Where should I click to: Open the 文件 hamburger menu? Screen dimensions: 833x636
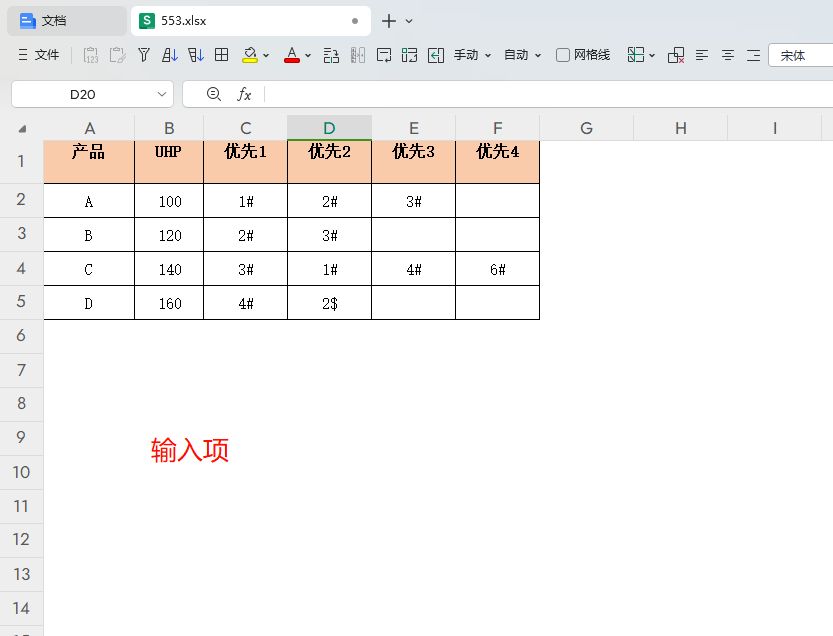point(38,55)
